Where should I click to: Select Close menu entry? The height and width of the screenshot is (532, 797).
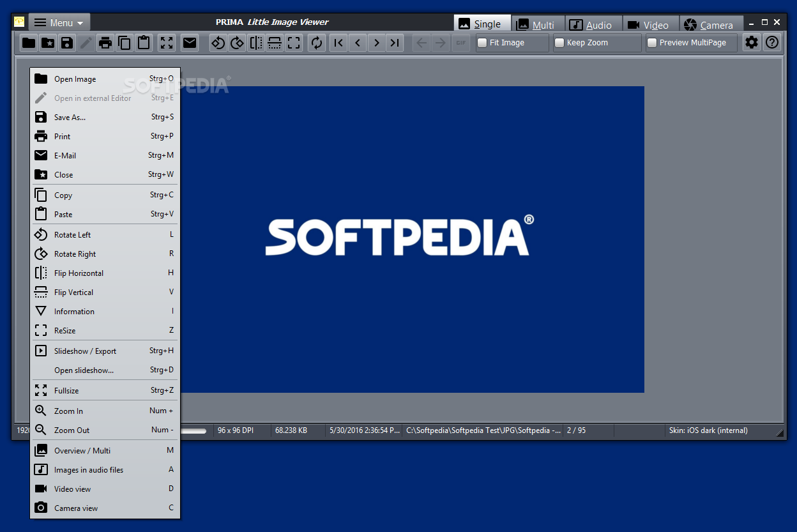(105, 175)
